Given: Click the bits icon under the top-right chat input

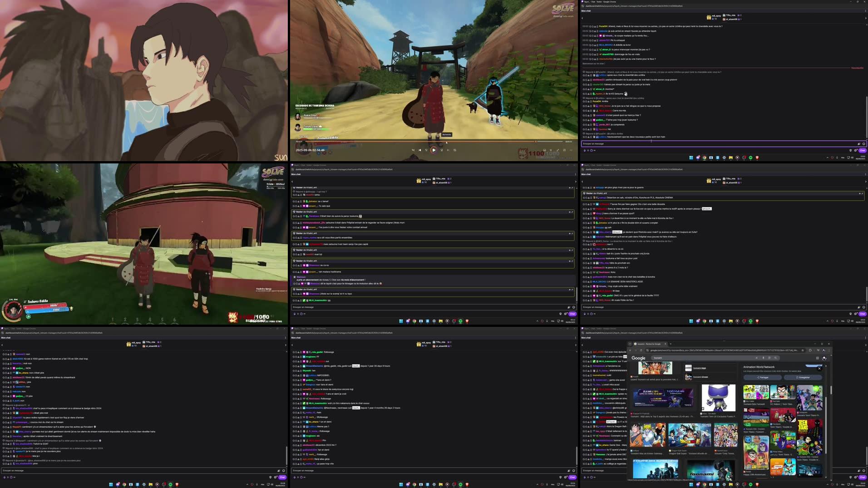Looking at the screenshot, I should (585, 150).
